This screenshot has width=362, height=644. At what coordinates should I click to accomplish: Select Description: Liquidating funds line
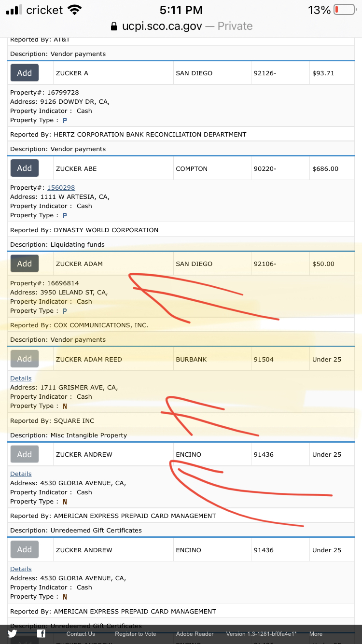[x=57, y=244]
